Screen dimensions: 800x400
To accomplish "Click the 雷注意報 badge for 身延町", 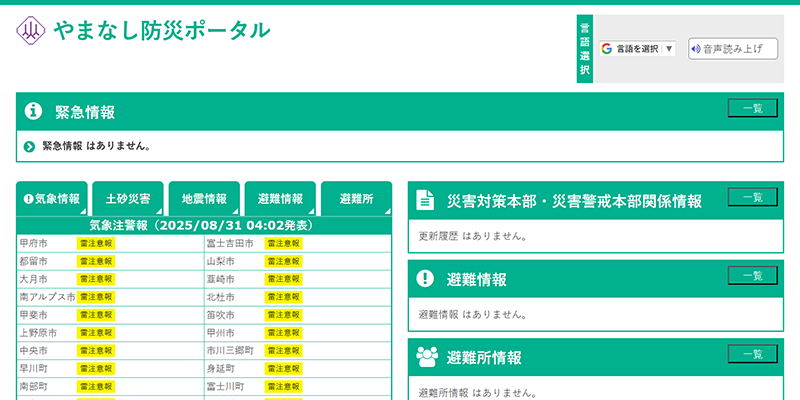I will tap(284, 368).
